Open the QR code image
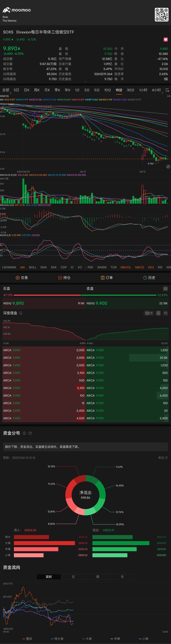 point(162,15)
